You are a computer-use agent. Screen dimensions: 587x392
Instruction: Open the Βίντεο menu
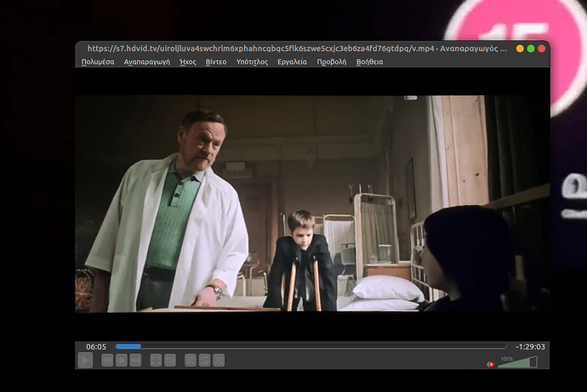click(x=216, y=62)
